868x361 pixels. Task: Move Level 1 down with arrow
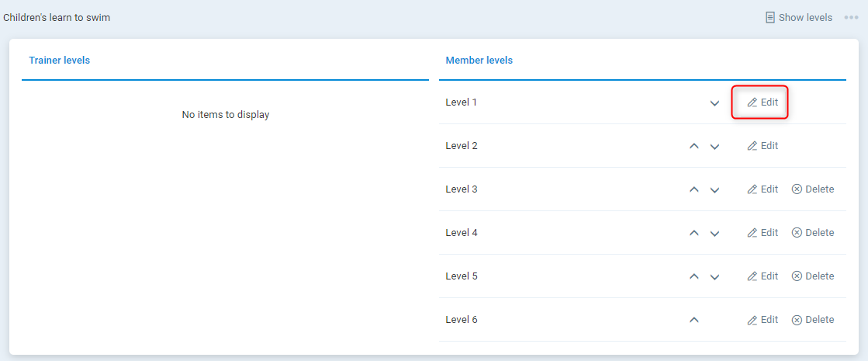point(714,103)
